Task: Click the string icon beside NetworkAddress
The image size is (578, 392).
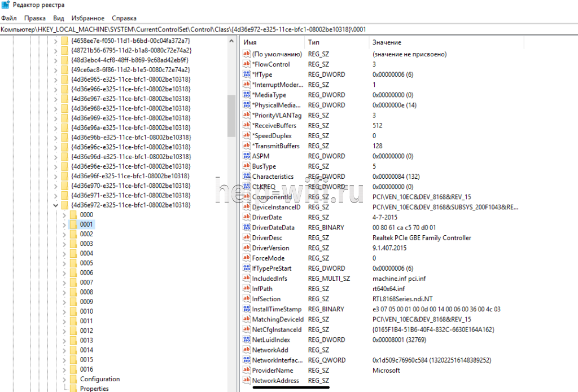Action: point(246,381)
